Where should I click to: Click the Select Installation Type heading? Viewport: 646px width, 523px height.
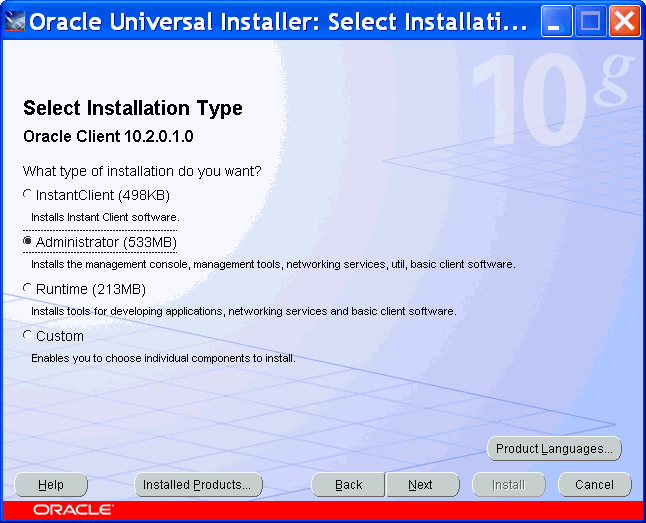click(132, 108)
